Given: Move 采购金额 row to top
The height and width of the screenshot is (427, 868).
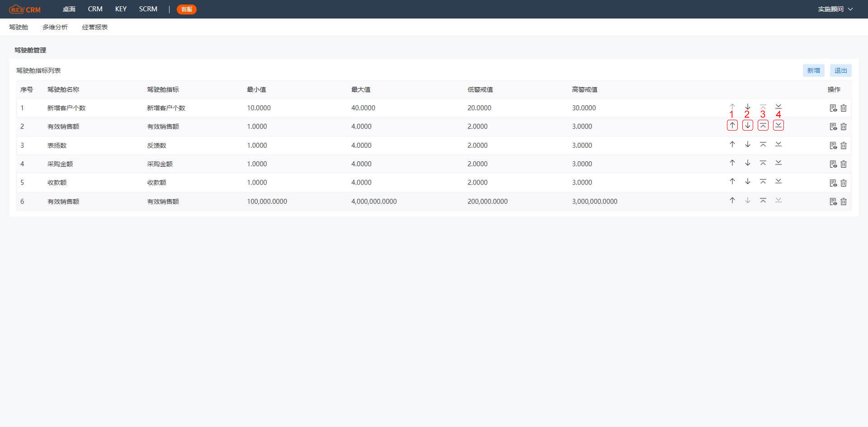Looking at the screenshot, I should coord(763,163).
